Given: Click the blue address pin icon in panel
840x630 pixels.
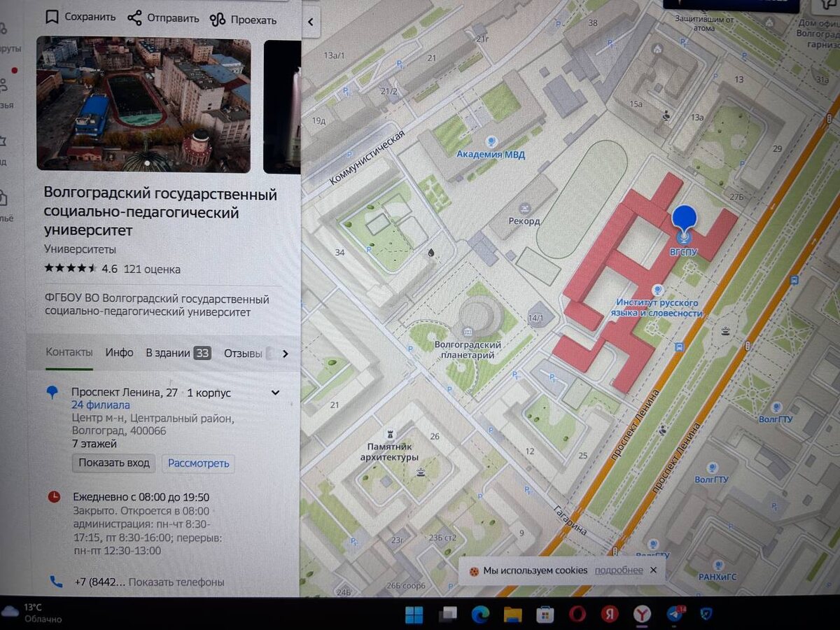Looking at the screenshot, I should click(x=52, y=393).
